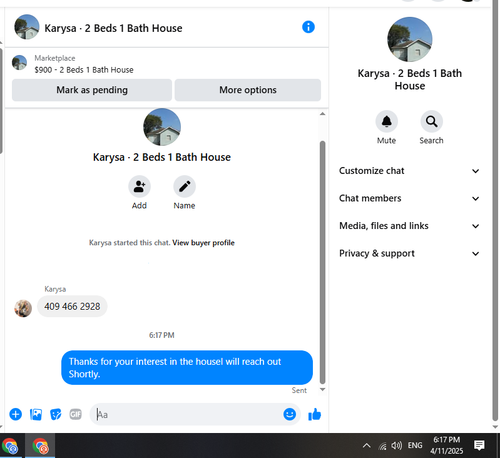The width and height of the screenshot is (500, 458).
Task: Open first Chrome profile in taskbar
Action: point(10,446)
